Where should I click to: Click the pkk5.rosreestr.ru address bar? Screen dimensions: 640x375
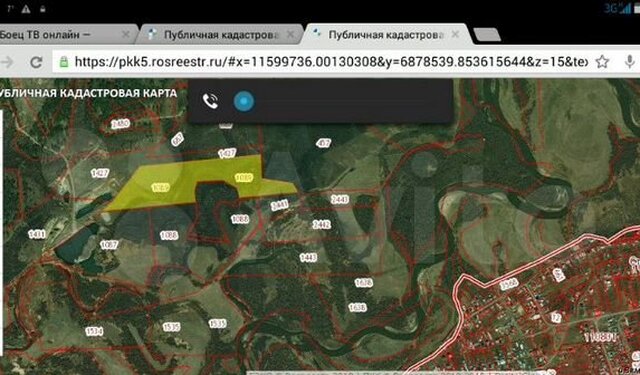322,62
